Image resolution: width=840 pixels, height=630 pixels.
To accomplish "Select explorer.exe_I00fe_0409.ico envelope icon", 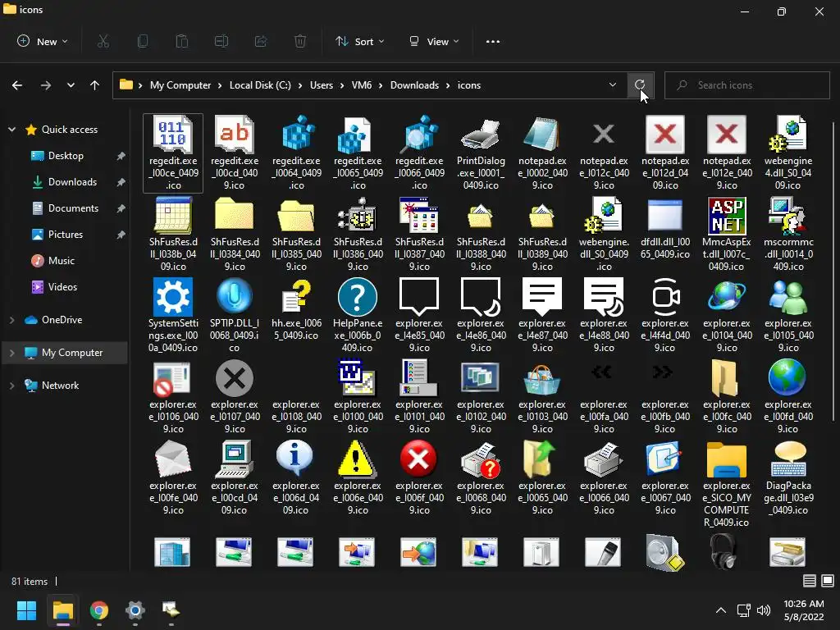I will pos(173,477).
